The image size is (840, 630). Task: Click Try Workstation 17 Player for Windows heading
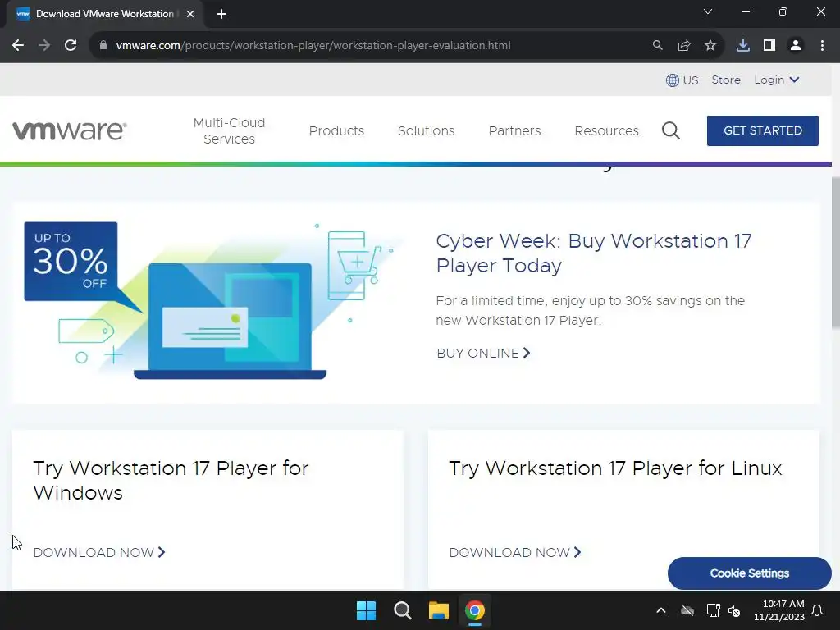click(x=171, y=480)
